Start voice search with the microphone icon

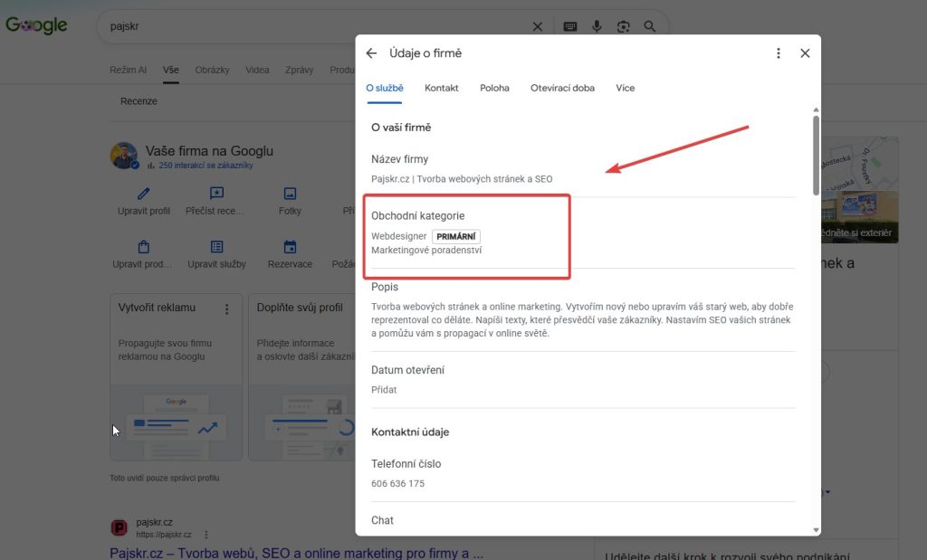pos(597,26)
